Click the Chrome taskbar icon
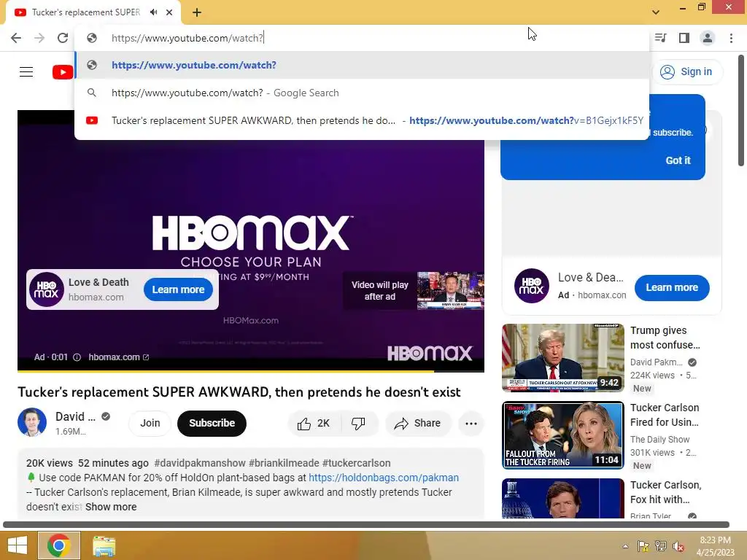This screenshot has height=560, width=747. tap(59, 545)
